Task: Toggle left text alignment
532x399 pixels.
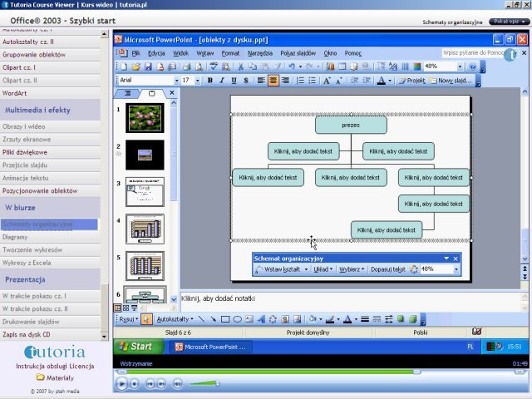Action: pyautogui.click(x=260, y=81)
